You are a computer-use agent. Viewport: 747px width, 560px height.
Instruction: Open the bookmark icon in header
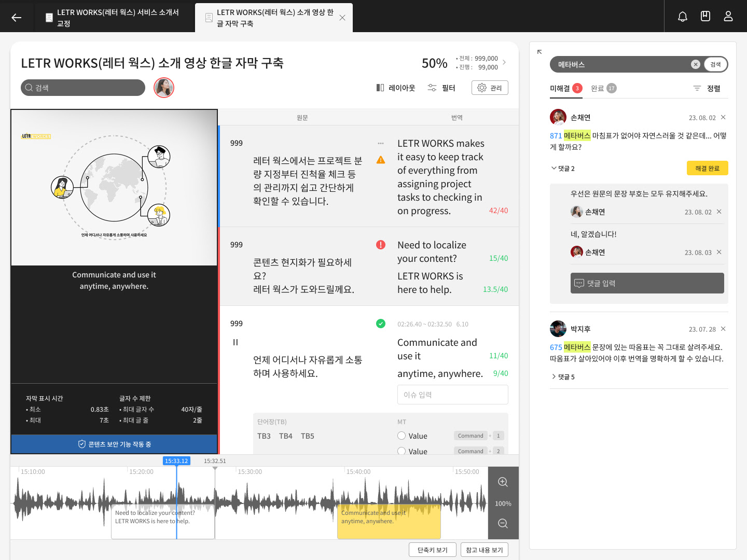(705, 17)
